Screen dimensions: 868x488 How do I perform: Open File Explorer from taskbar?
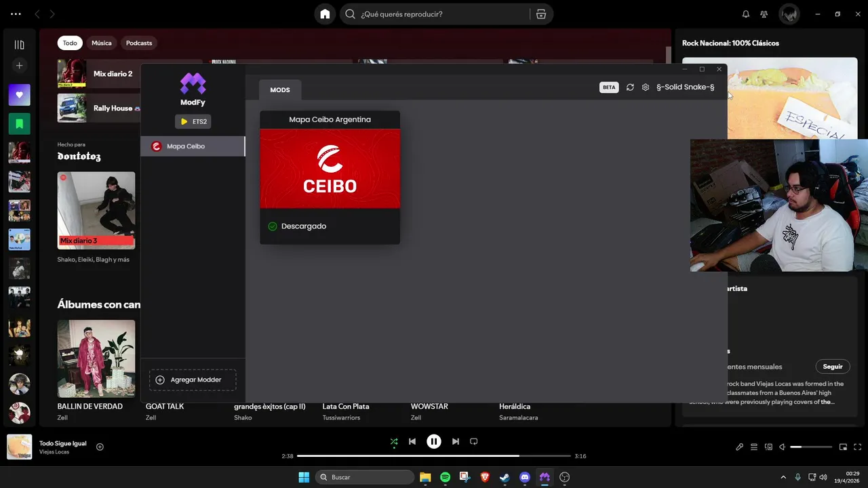point(425,477)
